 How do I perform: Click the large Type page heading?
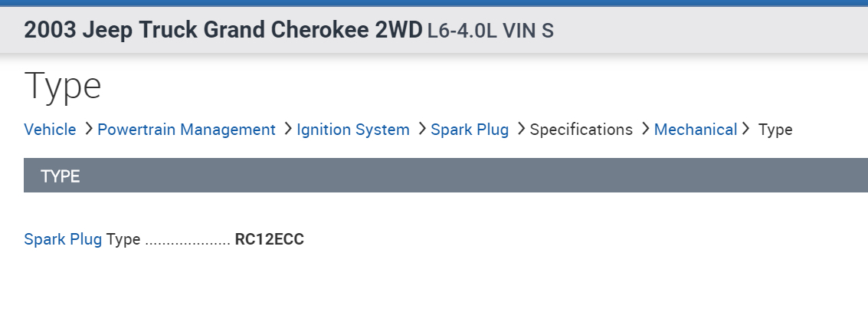[x=63, y=86]
